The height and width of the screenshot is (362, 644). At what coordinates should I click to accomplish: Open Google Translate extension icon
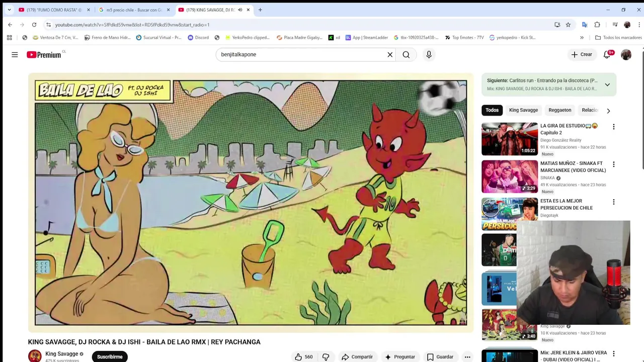point(585,25)
